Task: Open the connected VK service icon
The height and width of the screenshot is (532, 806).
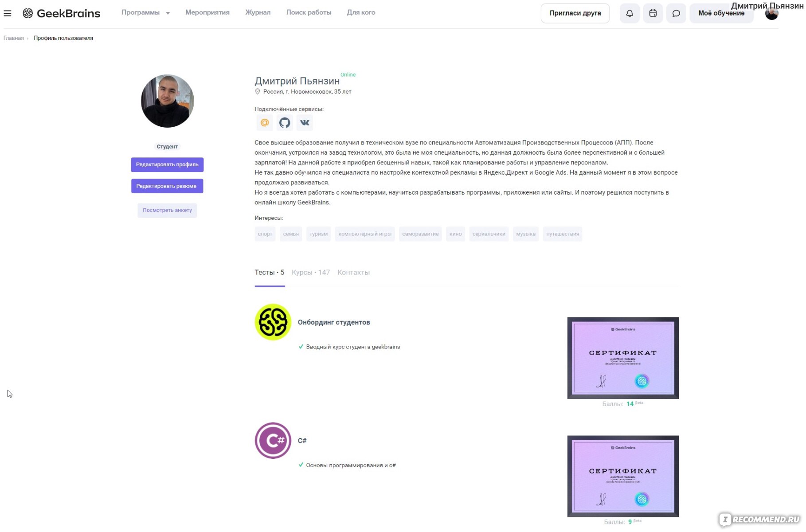Action: pos(305,123)
